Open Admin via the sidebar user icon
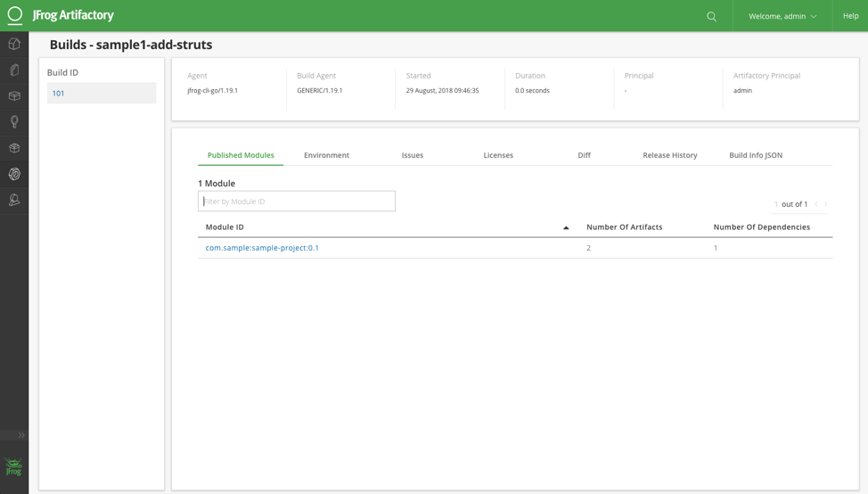Viewport: 868px width, 494px height. (14, 200)
